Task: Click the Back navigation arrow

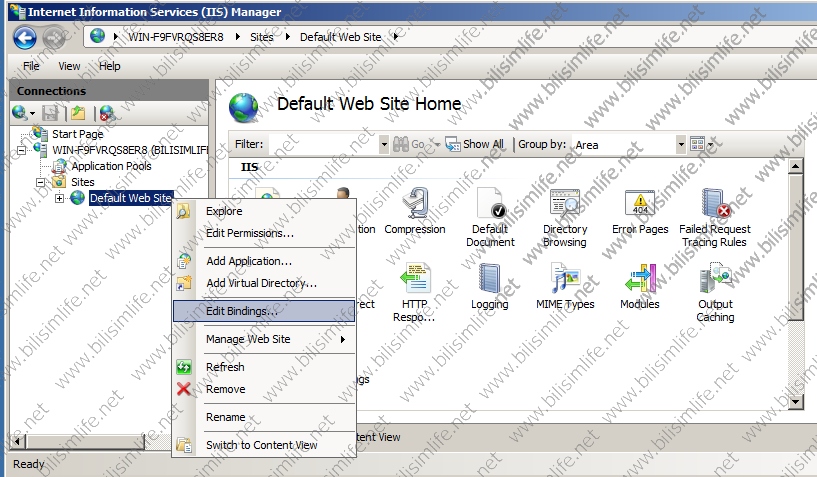Action: [24, 38]
